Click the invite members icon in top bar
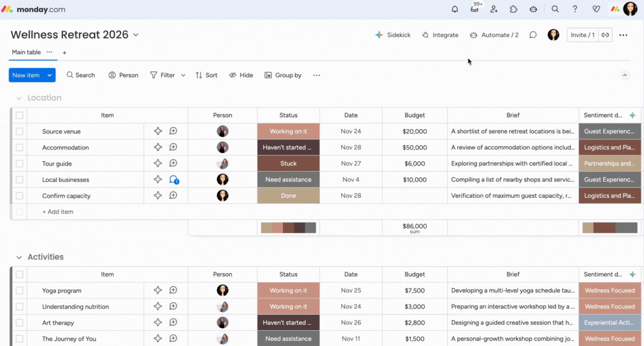Screen dimensions: 644x346 point(494,9)
